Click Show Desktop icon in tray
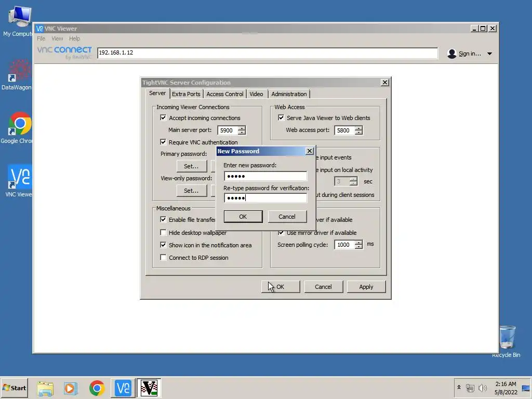 pyautogui.click(x=526, y=388)
